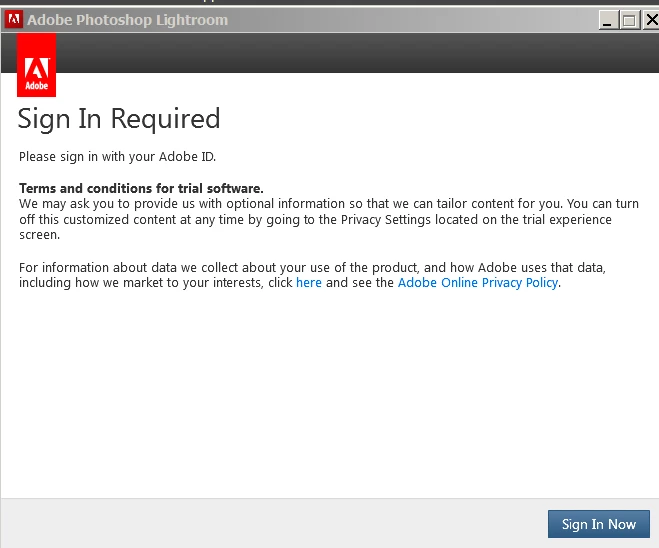This screenshot has height=548, width=659.
Task: Click the 'Please sign in with your Adobe ID.' text
Action: 117,157
